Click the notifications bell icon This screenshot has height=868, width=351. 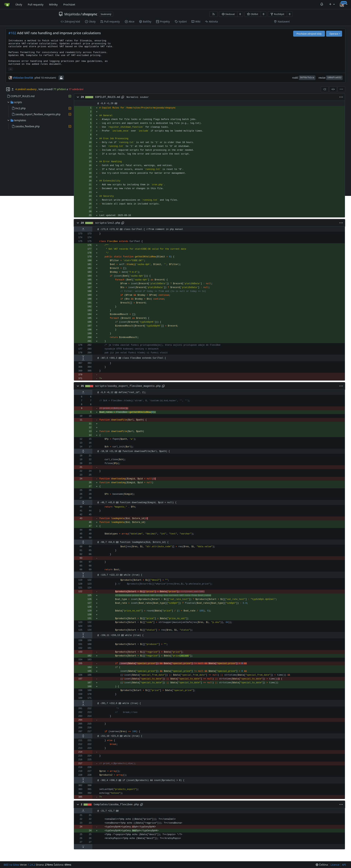coord(321,4)
